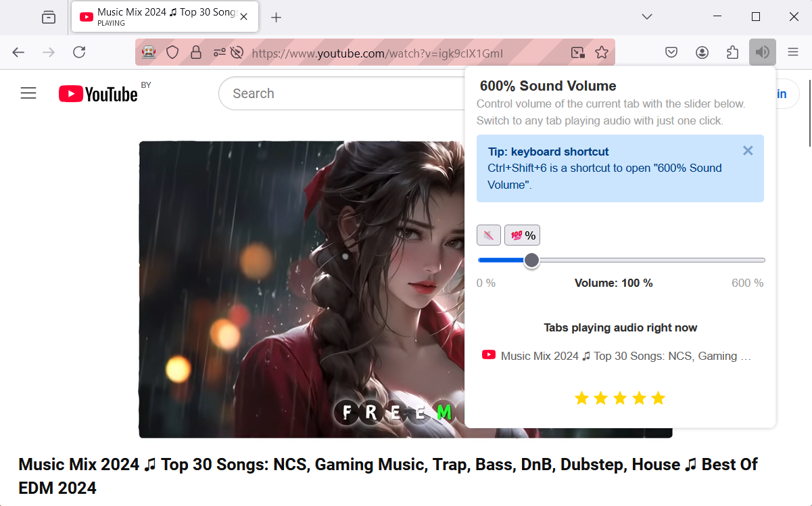
Task: Bookmark this page with the star
Action: click(x=602, y=52)
